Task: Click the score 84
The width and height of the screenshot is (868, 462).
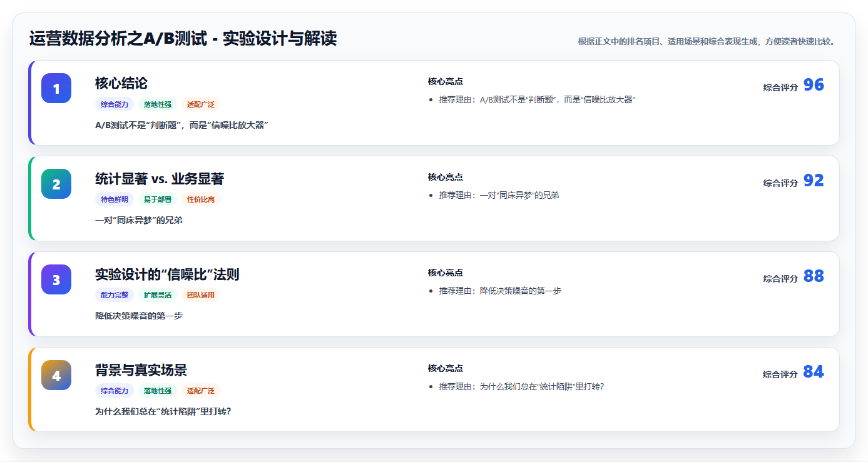Action: pyautogui.click(x=814, y=372)
